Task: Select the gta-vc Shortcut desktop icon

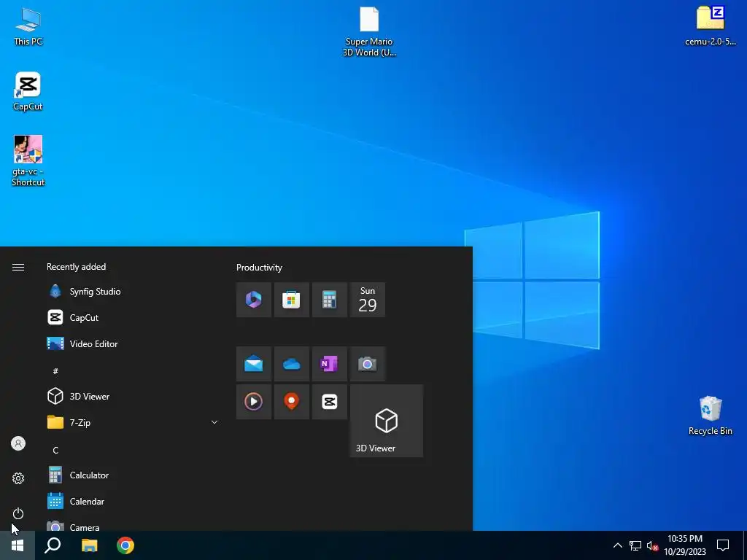Action: click(x=28, y=160)
